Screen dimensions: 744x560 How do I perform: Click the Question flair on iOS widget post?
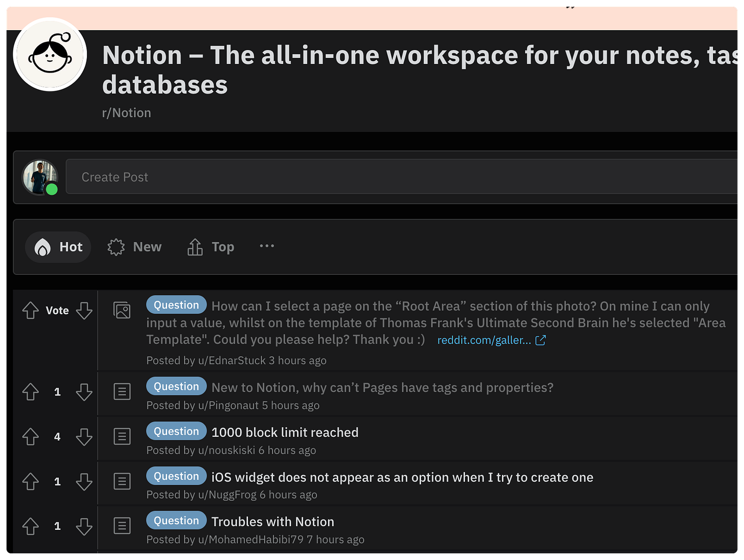[176, 476]
